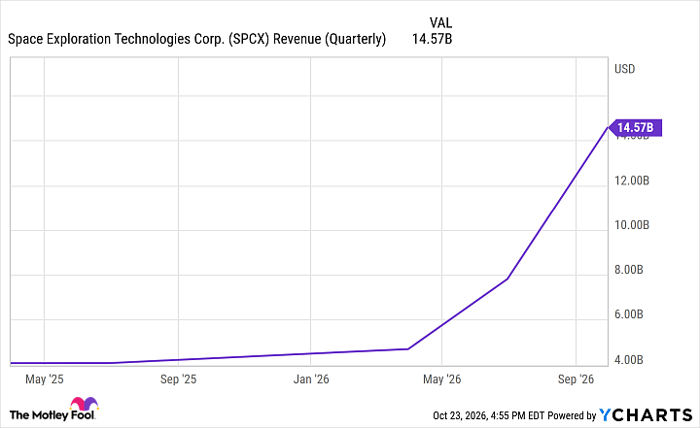Click the chart title 'Space Exploration Technologies Corp. (SPCX) Revenue (Quarterly)'

(x=197, y=39)
